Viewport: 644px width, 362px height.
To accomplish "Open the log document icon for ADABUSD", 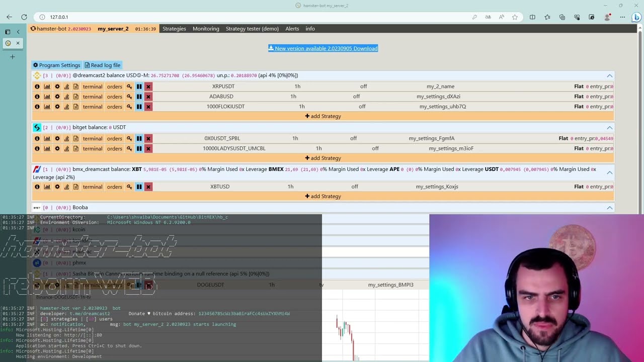I will [x=76, y=97].
